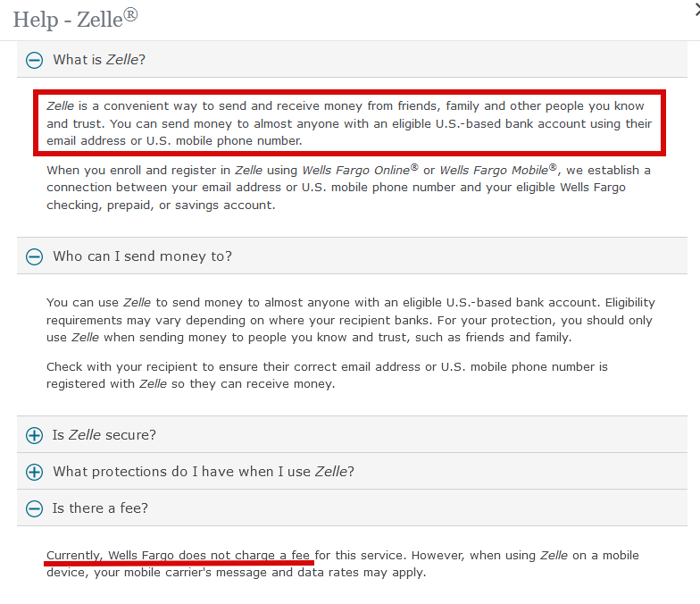Click the "When you enroll and register" paragraph
The height and width of the screenshot is (604, 700).
coord(348,188)
